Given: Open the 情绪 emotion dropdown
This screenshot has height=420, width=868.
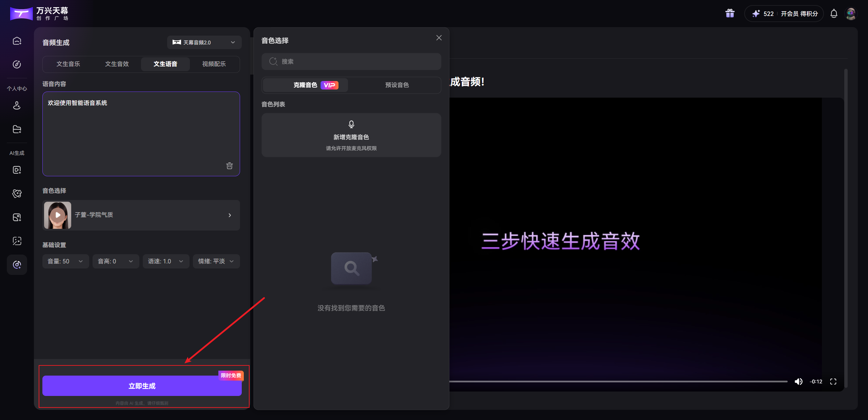Looking at the screenshot, I should (216, 261).
